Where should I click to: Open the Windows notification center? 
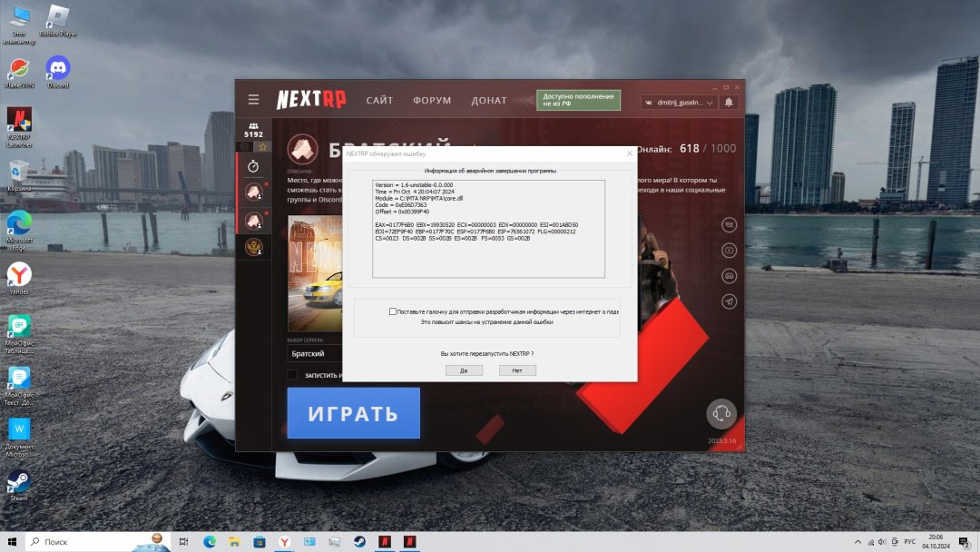(x=965, y=542)
